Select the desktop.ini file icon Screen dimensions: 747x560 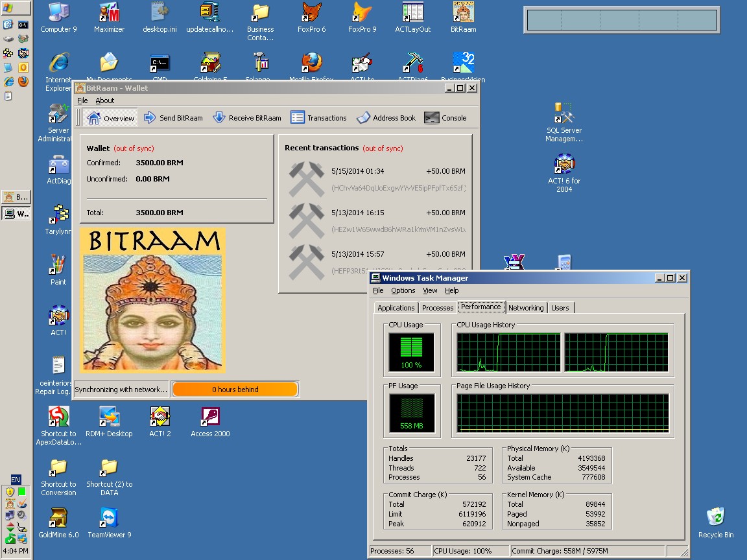160,17
